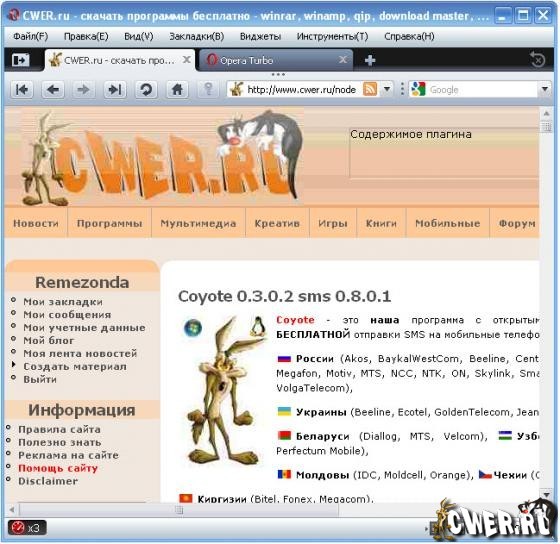
Task: Click the Rewind navigation button
Action: coord(22,89)
